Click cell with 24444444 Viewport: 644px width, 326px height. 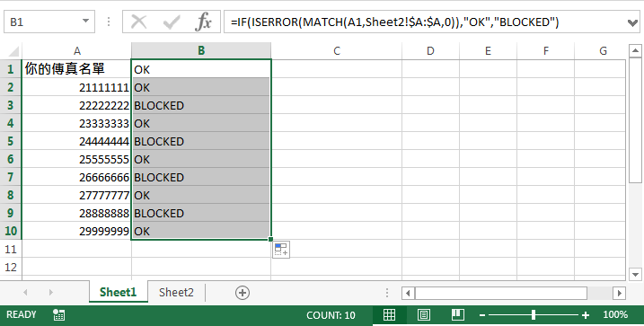pyautogui.click(x=77, y=141)
